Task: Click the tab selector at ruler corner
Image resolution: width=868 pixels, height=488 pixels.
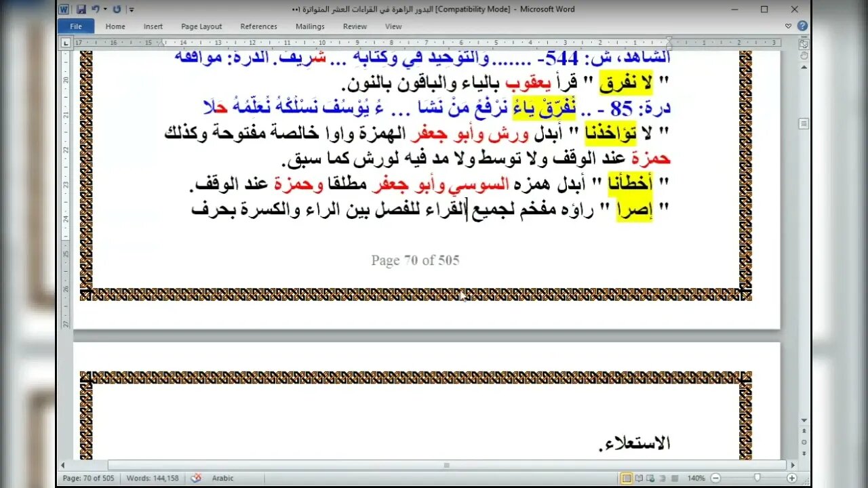Action: click(65, 43)
